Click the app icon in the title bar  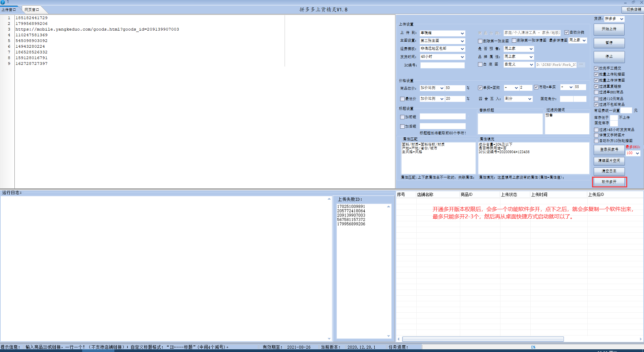coord(3,2)
